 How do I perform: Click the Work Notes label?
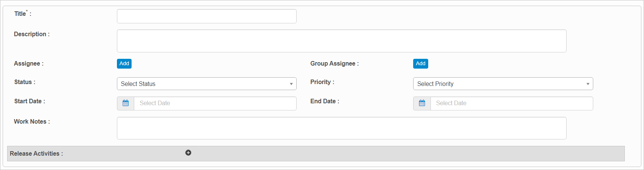[x=32, y=122]
